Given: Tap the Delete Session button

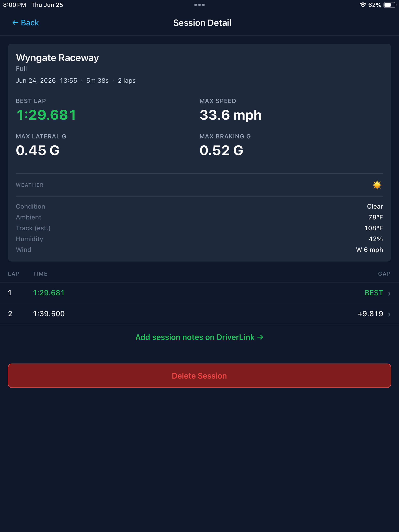Looking at the screenshot, I should [199, 375].
